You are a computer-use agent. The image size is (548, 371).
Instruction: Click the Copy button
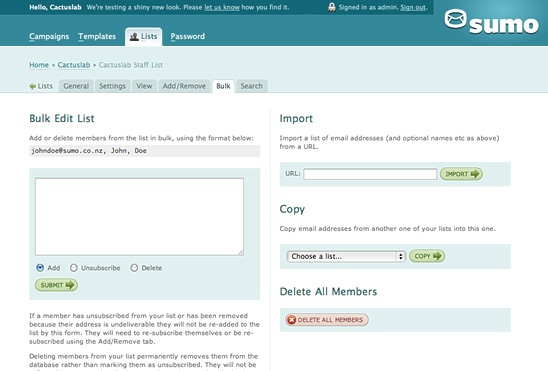pyautogui.click(x=427, y=256)
